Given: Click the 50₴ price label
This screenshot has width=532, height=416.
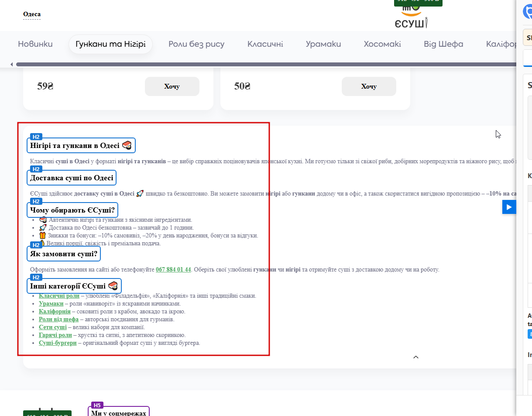Looking at the screenshot, I should 242,86.
